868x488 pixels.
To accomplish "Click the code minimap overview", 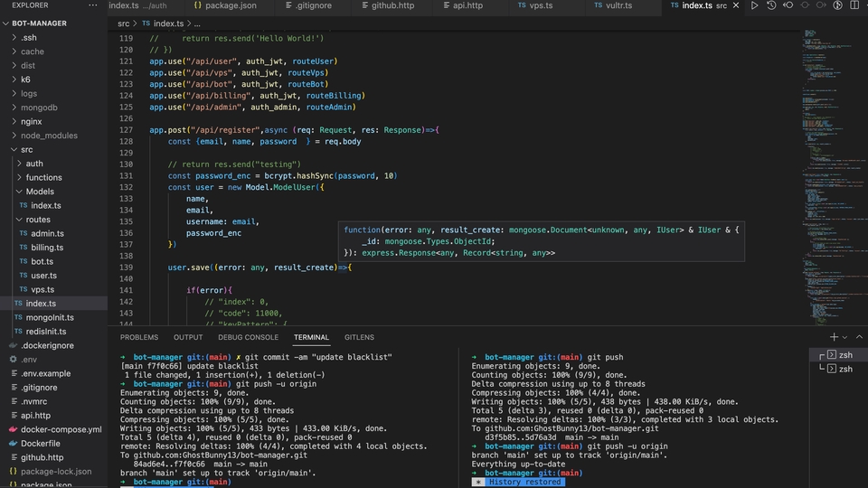I will pos(833,177).
